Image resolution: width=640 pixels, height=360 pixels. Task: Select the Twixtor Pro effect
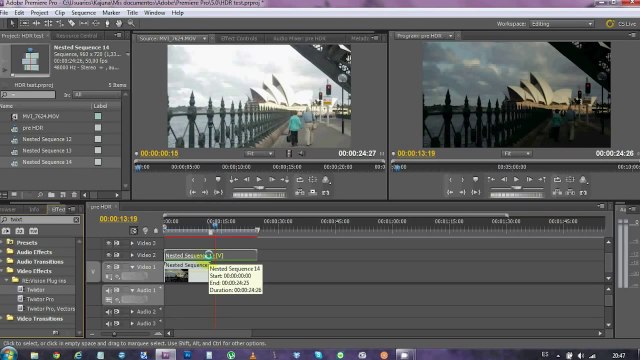point(40,299)
